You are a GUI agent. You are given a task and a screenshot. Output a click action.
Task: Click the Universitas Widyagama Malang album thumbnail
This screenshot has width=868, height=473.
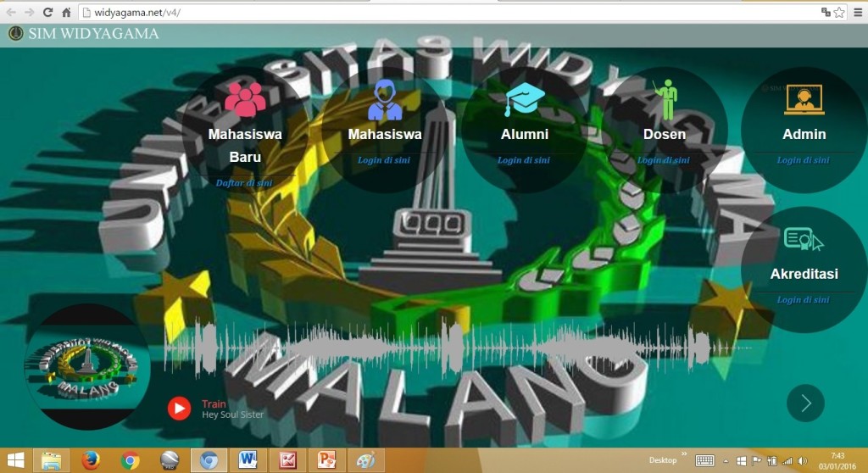click(87, 367)
